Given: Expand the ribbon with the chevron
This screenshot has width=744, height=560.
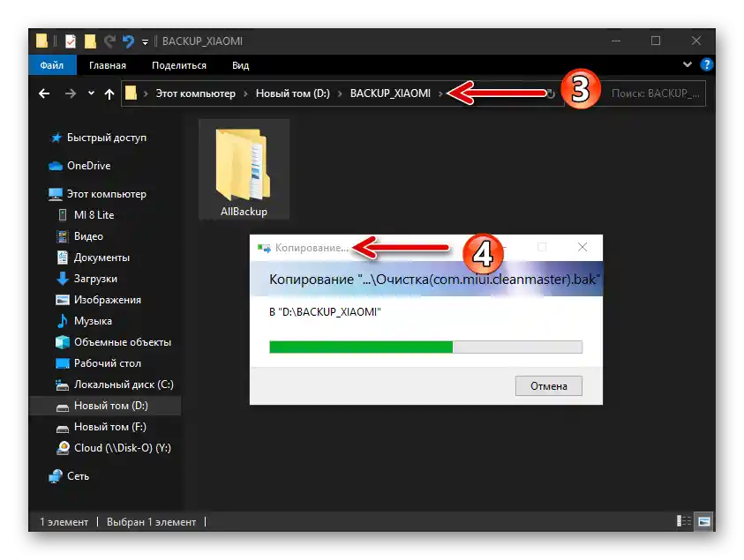Looking at the screenshot, I should 687,64.
